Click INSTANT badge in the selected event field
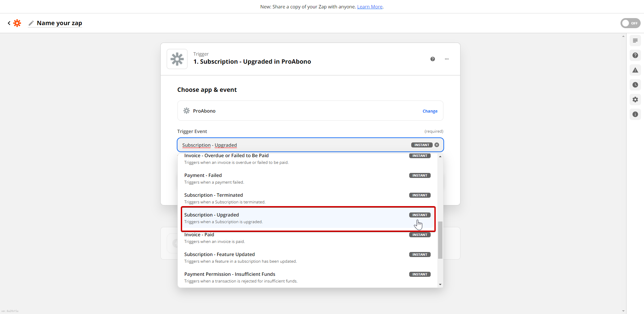The image size is (644, 314). click(422, 145)
